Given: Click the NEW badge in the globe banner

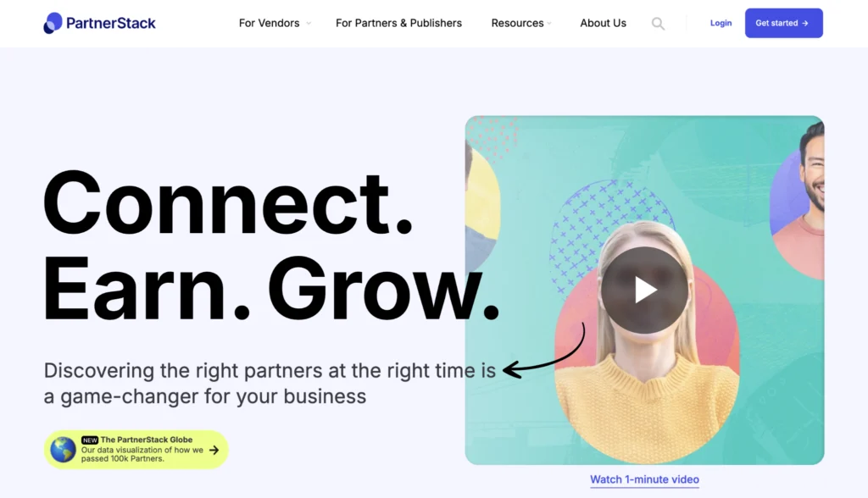Looking at the screenshot, I should pyautogui.click(x=90, y=440).
